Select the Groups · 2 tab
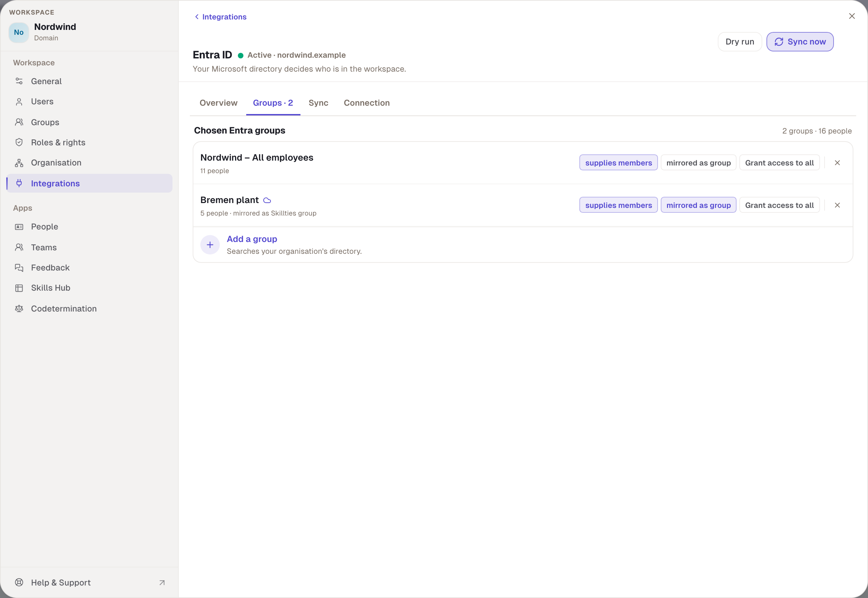Image resolution: width=868 pixels, height=598 pixels. [x=273, y=103]
